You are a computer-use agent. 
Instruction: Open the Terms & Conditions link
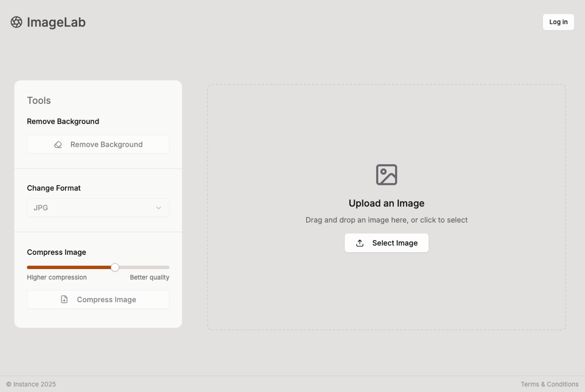pyautogui.click(x=549, y=384)
